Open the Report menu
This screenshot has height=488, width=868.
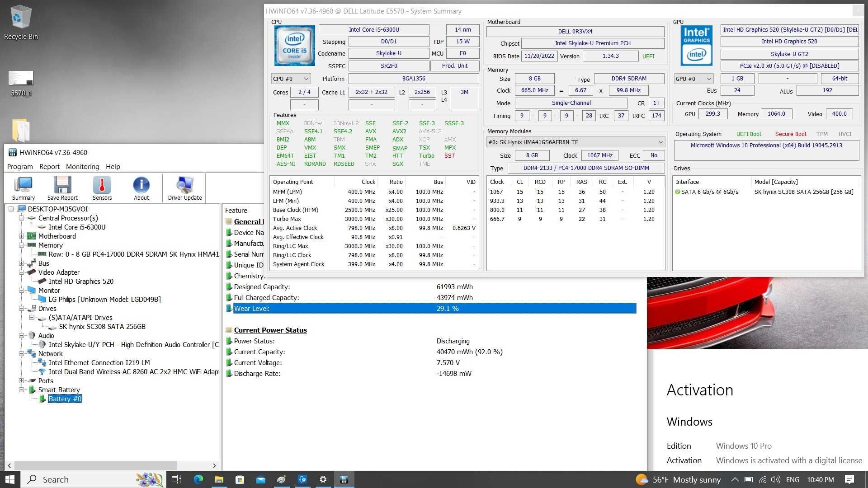[x=49, y=167]
